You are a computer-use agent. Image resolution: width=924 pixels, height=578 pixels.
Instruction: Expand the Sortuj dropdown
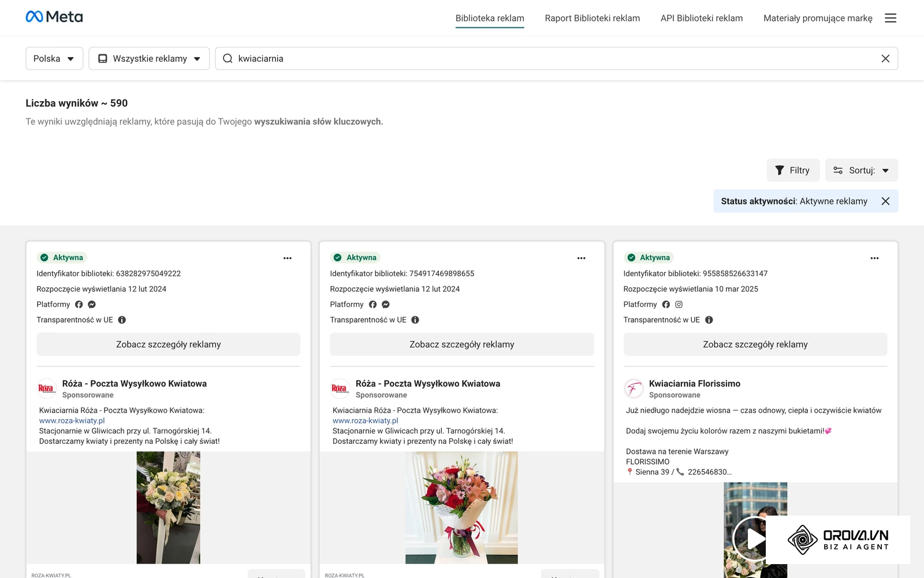(862, 170)
